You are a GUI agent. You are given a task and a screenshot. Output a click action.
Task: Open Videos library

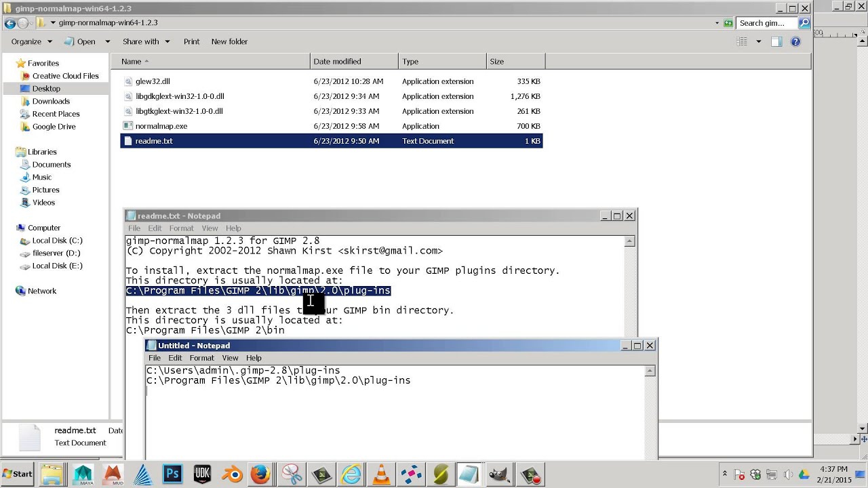[x=43, y=203]
